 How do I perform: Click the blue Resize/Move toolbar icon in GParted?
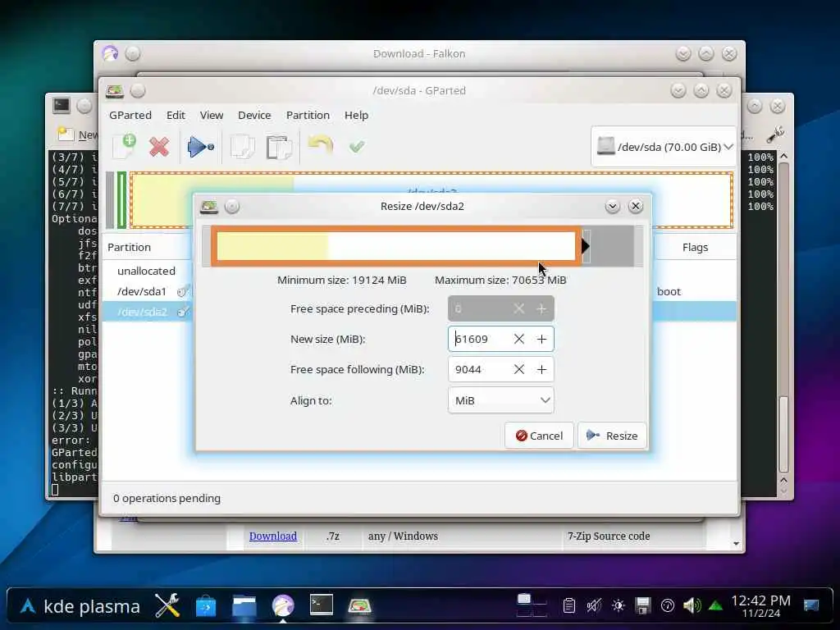[x=200, y=146]
